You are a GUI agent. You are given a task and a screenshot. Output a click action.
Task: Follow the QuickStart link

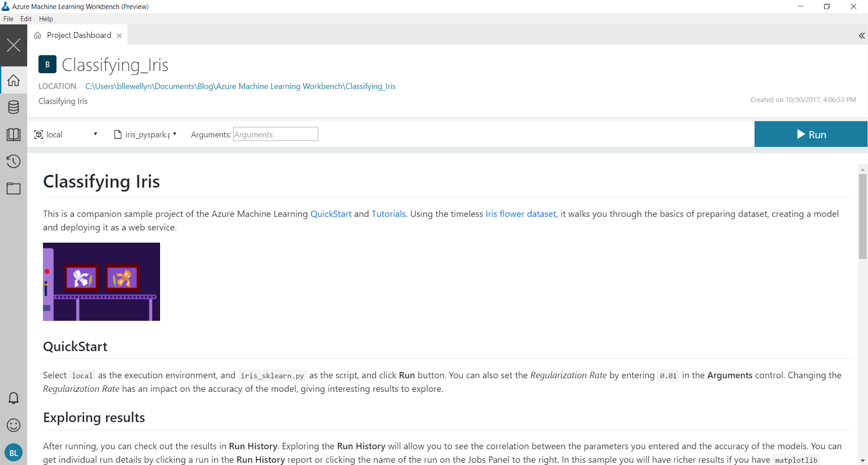click(x=331, y=214)
